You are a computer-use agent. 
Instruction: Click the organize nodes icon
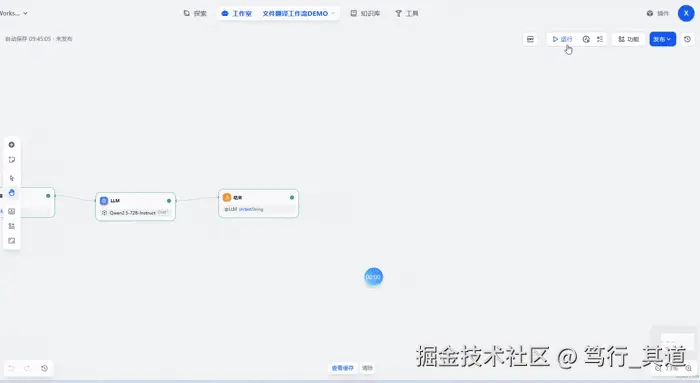(x=12, y=226)
